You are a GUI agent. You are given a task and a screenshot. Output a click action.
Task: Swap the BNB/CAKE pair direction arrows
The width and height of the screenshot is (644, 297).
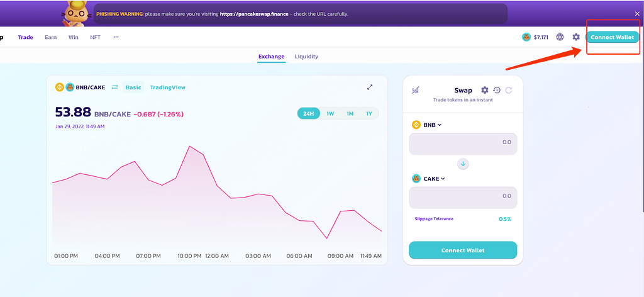pos(115,87)
